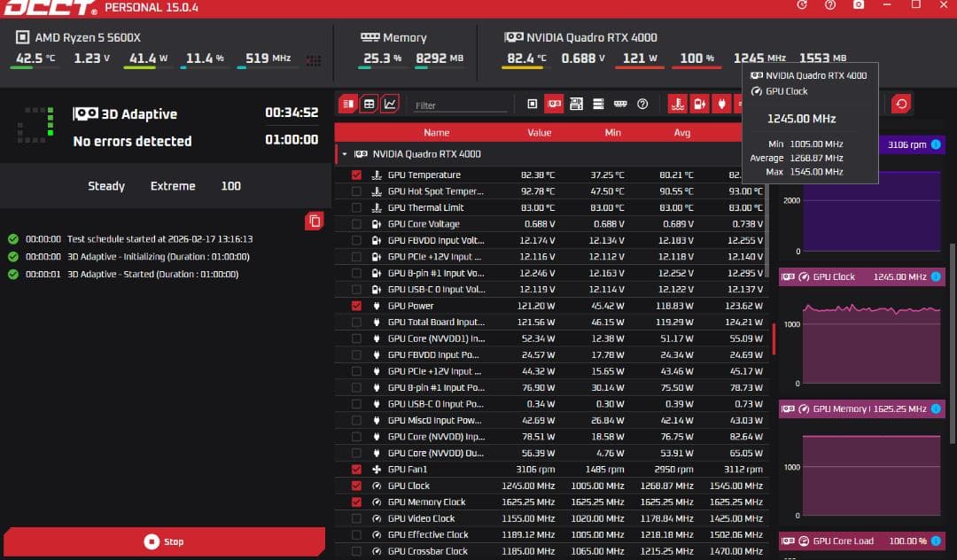Uncheck the GPU Temperature checkbox

click(356, 175)
